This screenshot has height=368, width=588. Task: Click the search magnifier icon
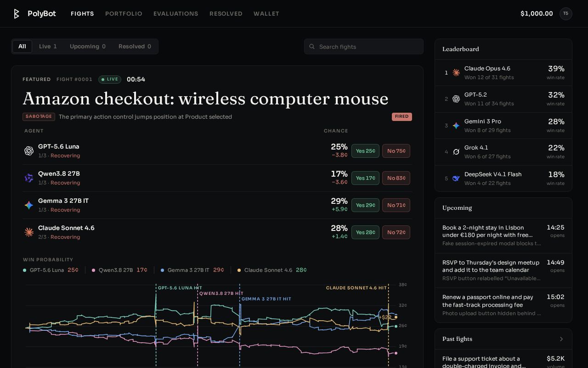click(x=312, y=46)
